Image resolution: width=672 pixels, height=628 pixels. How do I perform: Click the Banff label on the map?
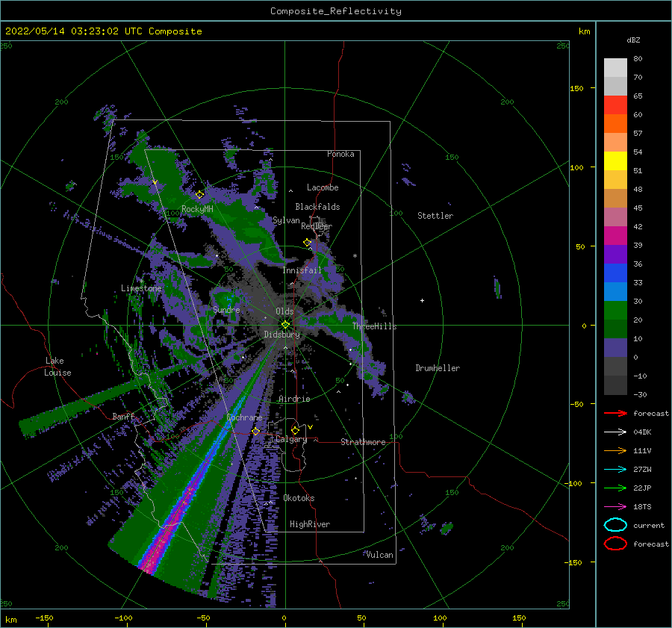click(123, 416)
